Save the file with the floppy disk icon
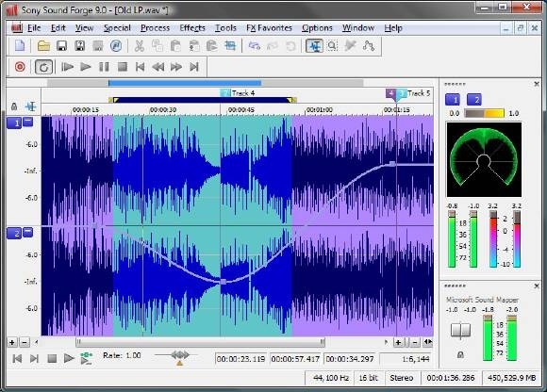The width and height of the screenshot is (547, 392). coord(61,46)
